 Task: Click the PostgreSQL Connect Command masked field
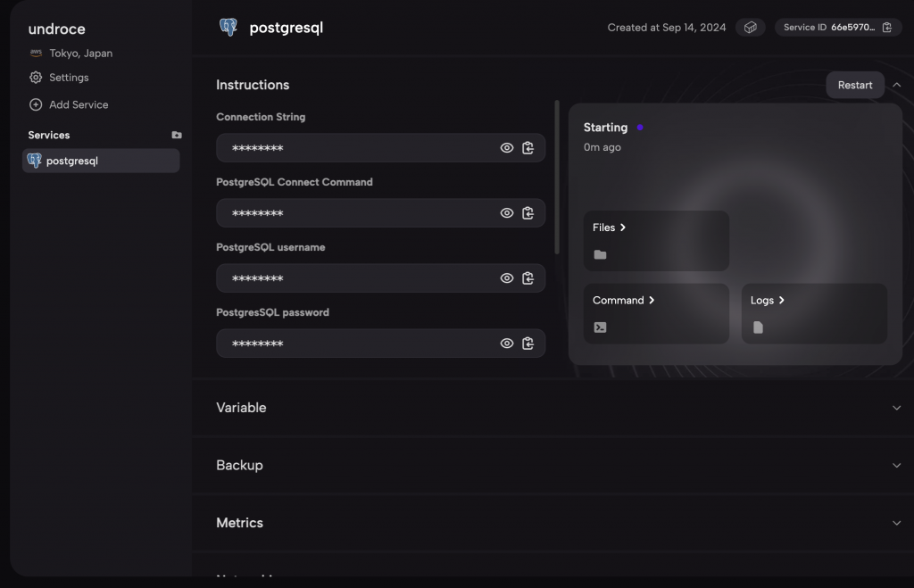coord(380,213)
